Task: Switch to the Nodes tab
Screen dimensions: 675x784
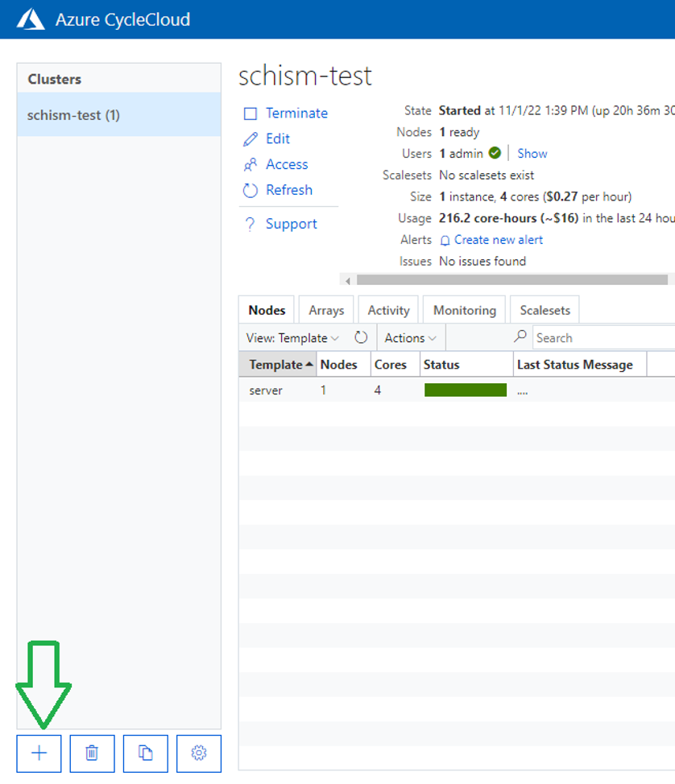Action: pyautogui.click(x=267, y=310)
